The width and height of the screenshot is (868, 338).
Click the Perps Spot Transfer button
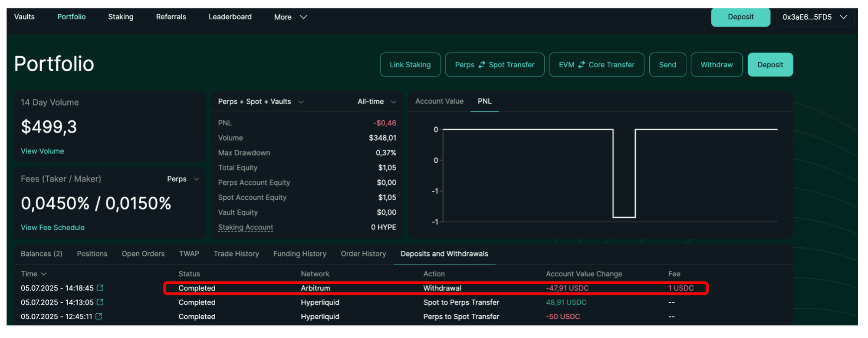point(494,65)
